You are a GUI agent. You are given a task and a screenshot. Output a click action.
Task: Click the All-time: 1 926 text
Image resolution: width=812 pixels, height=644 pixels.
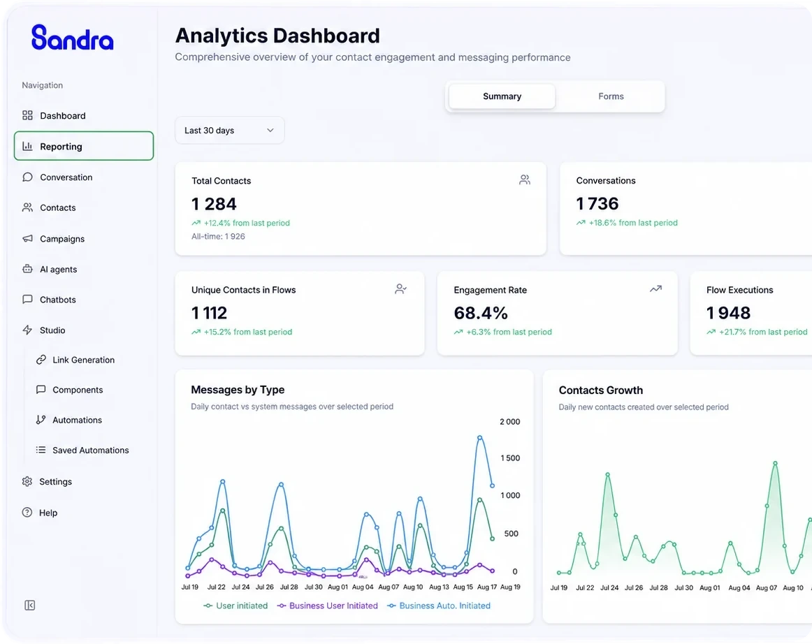218,237
